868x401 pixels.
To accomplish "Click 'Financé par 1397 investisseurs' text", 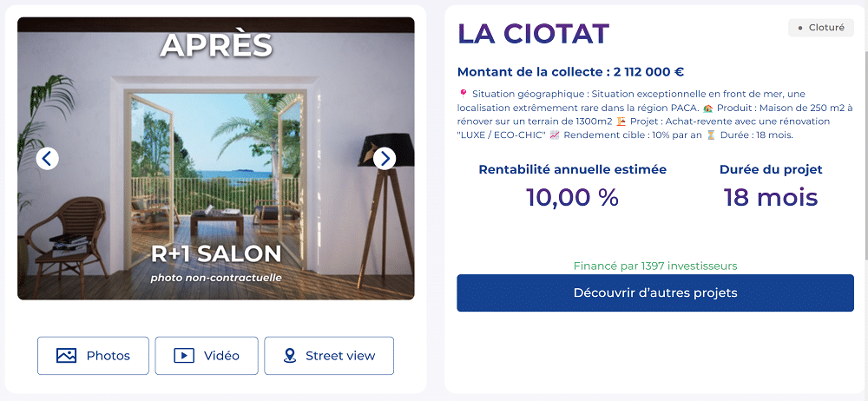I will pyautogui.click(x=655, y=266).
